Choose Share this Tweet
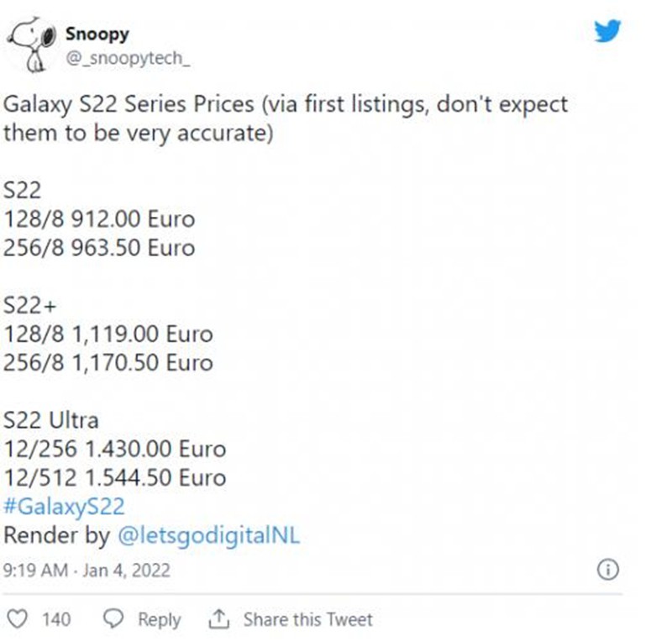 pos(307,619)
